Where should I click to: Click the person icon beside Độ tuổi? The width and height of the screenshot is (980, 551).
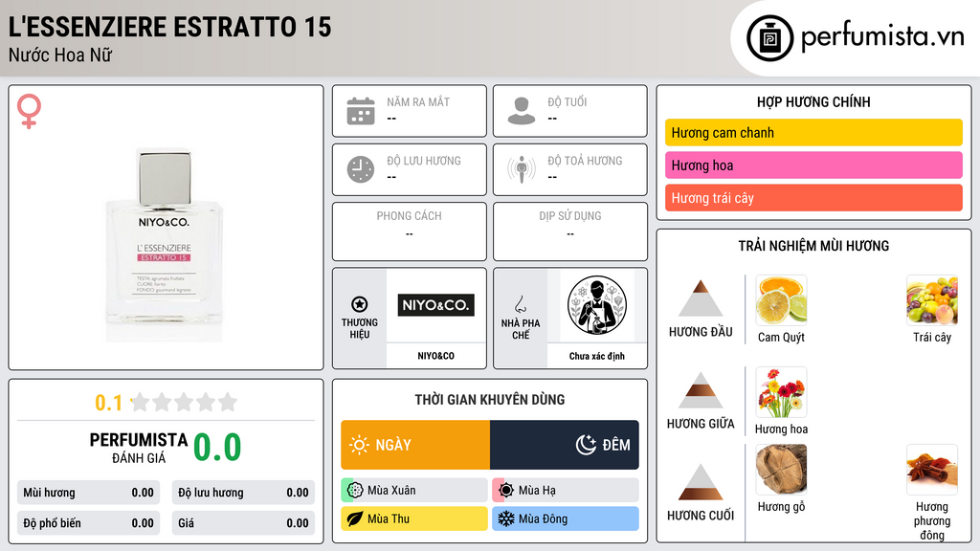522,111
